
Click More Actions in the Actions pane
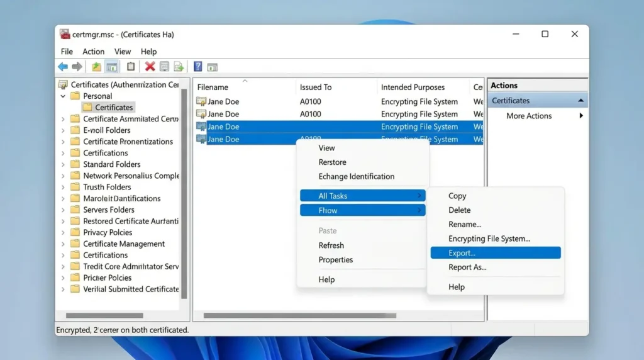[x=528, y=116]
